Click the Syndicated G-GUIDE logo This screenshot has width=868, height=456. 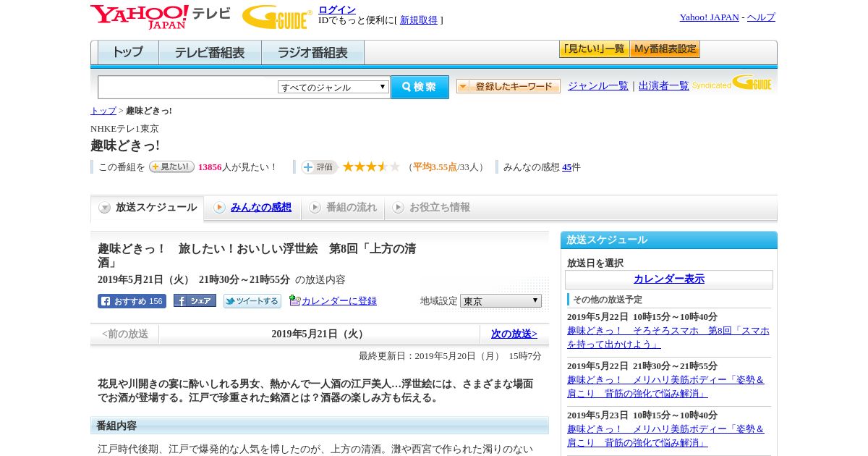coord(732,83)
